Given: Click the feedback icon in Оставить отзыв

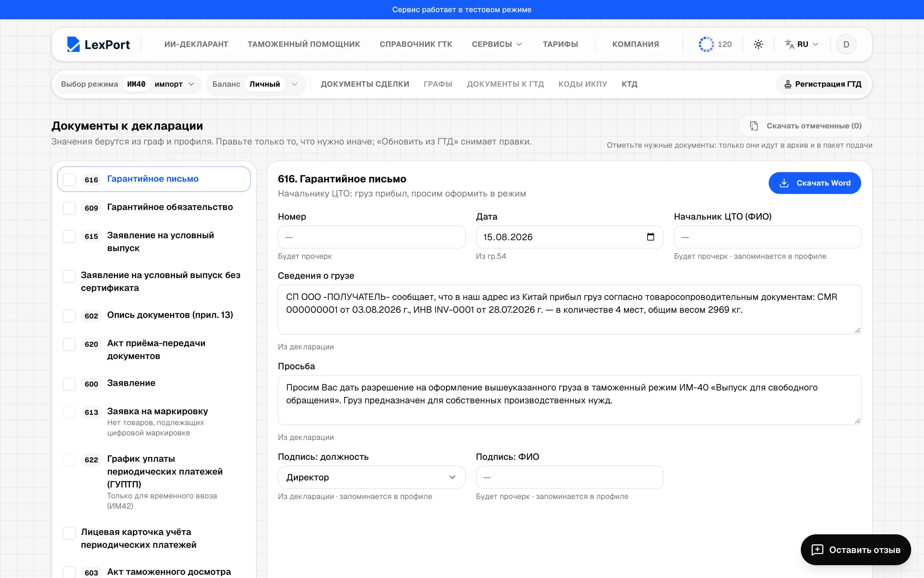Looking at the screenshot, I should [817, 550].
